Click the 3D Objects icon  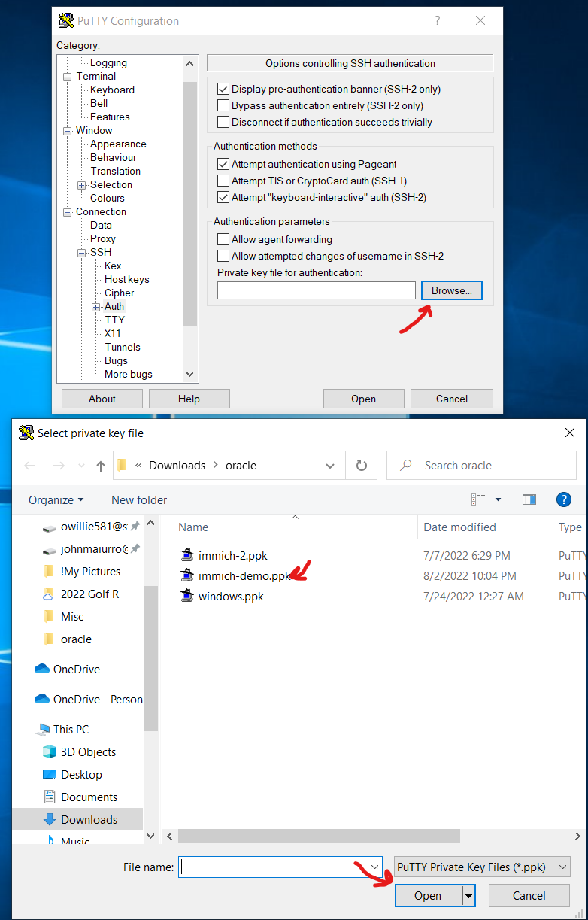pyautogui.click(x=50, y=751)
